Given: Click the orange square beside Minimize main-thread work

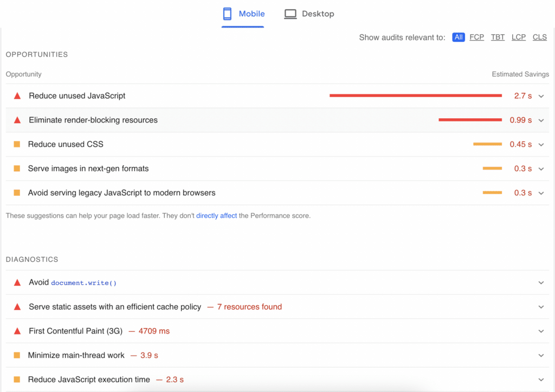Looking at the screenshot, I should click(x=17, y=355).
